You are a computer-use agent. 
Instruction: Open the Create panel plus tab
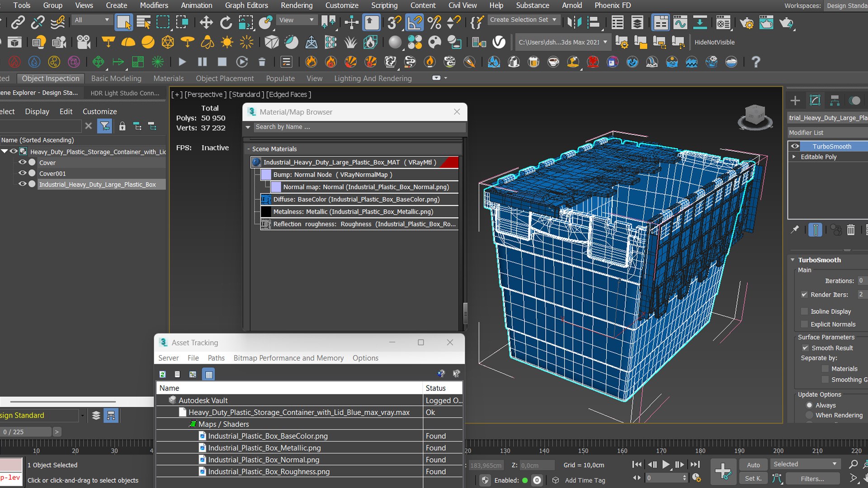[x=795, y=100]
